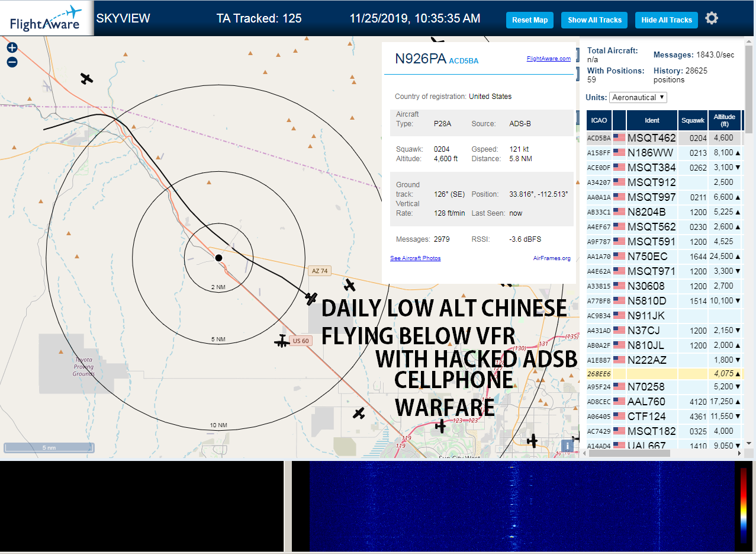Select the MSQT562 aircraft row
The width and height of the screenshot is (756, 554).
click(x=664, y=226)
